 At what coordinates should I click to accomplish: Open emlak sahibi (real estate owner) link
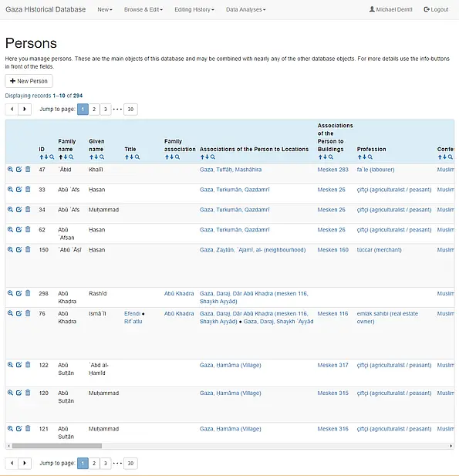pos(387,318)
